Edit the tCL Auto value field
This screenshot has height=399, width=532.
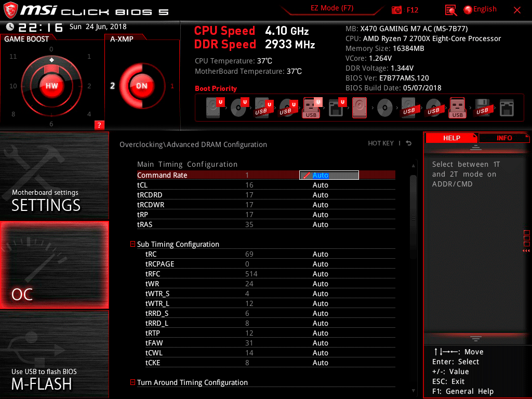[320, 185]
